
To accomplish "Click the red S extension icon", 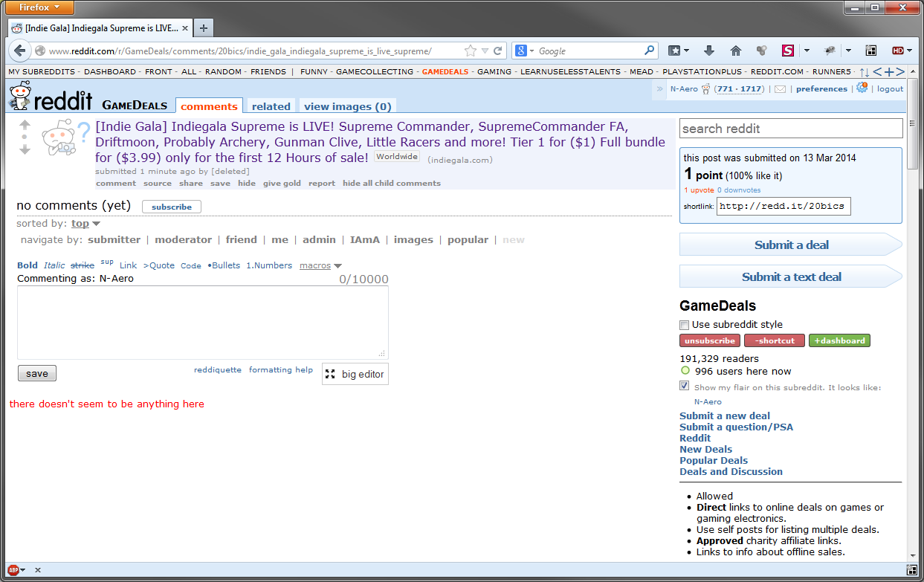I will [x=788, y=51].
